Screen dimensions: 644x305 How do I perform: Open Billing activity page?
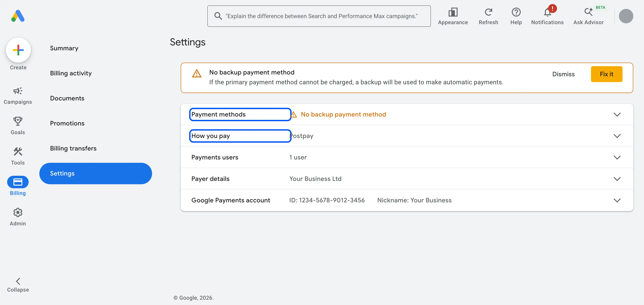pyautogui.click(x=71, y=73)
